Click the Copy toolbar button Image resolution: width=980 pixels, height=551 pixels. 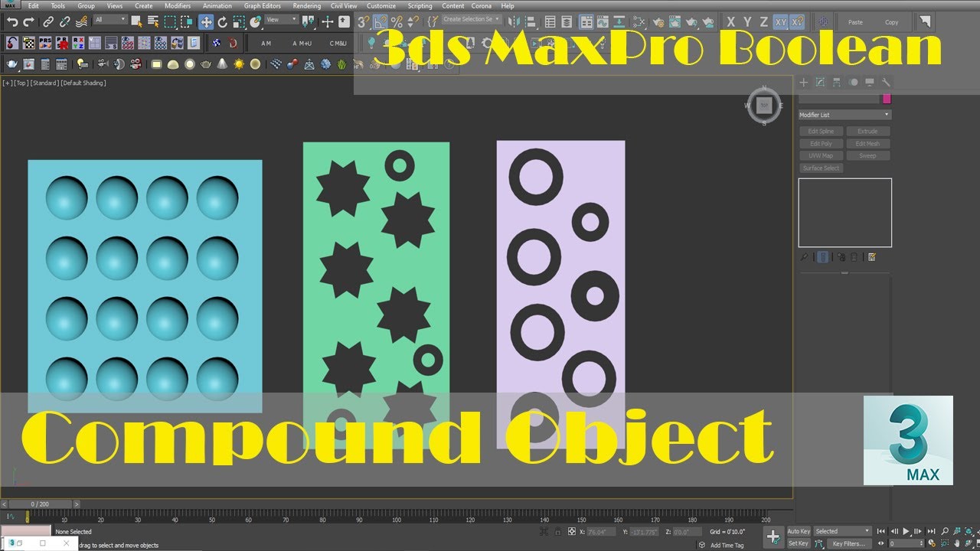891,22
